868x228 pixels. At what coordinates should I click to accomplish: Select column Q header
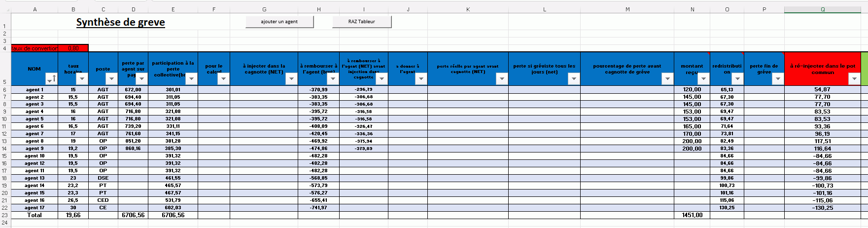[x=823, y=9]
